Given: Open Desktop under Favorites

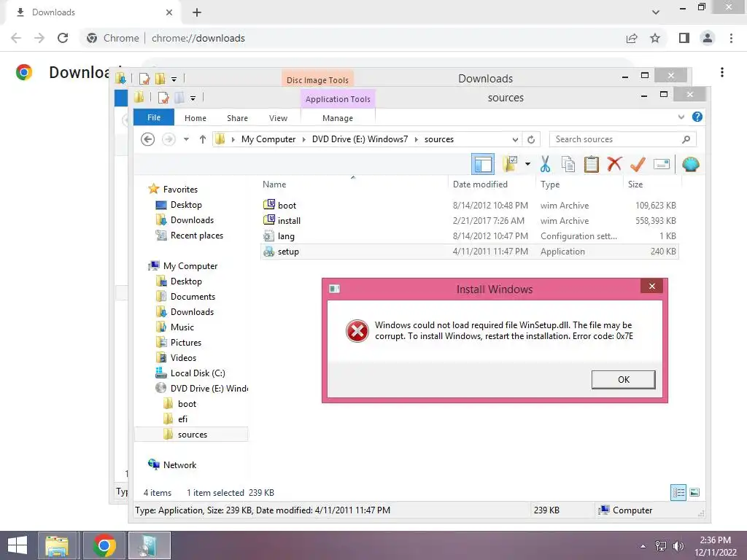Looking at the screenshot, I should coord(186,205).
